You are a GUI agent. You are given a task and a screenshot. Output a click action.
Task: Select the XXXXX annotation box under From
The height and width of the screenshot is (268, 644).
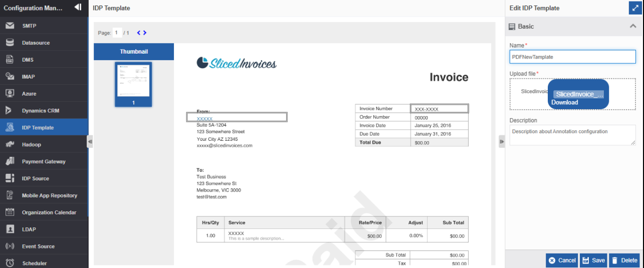click(x=237, y=117)
